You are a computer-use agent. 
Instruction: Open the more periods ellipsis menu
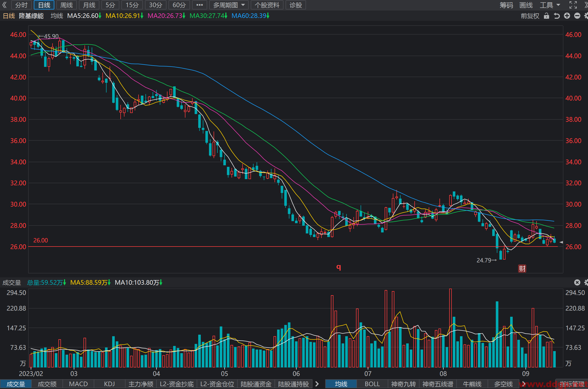pos(199,5)
